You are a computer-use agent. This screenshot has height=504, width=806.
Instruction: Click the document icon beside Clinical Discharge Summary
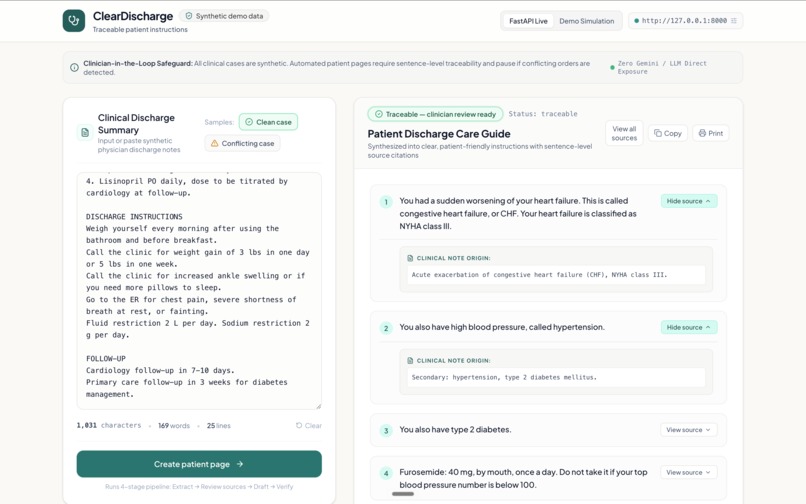[x=85, y=132]
